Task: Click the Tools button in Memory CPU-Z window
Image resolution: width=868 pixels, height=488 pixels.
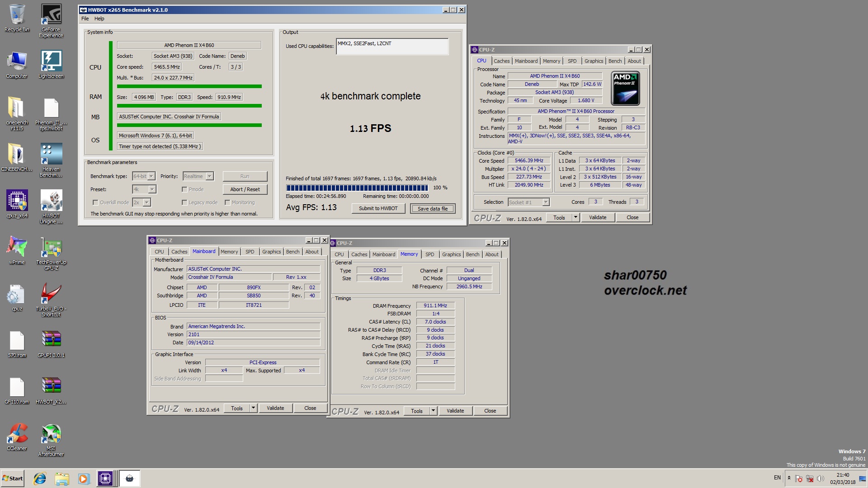Action: coord(417,411)
